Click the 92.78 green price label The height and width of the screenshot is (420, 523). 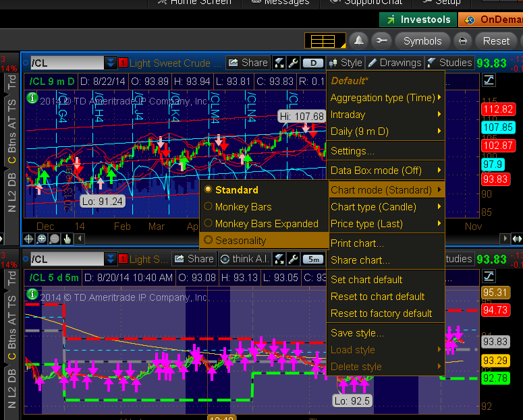point(495,378)
